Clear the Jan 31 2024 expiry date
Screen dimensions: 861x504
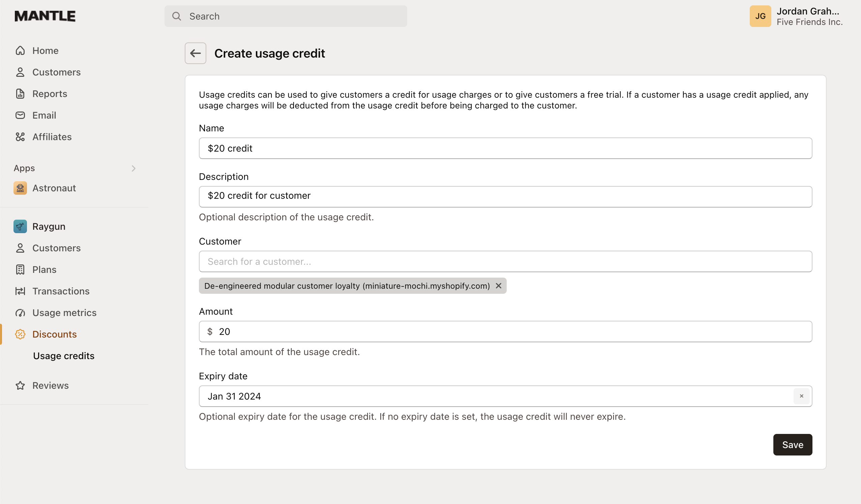pyautogui.click(x=802, y=396)
